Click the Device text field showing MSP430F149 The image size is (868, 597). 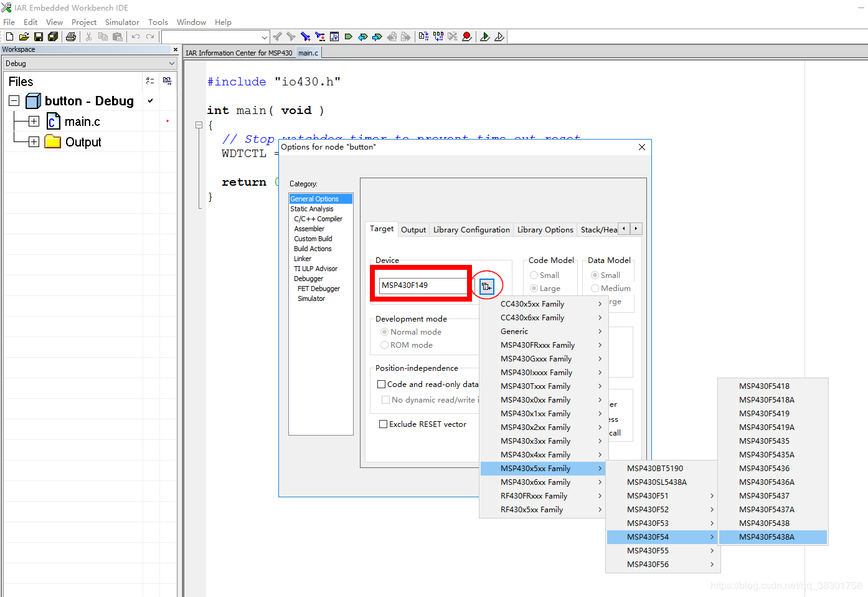click(422, 285)
